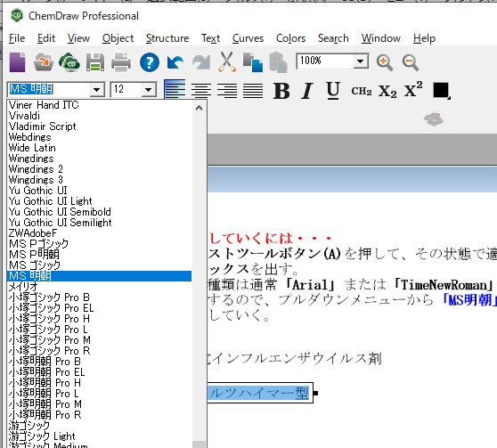The width and height of the screenshot is (497, 448).
Task: Click the grayed Redo arrow
Action: pos(201,62)
